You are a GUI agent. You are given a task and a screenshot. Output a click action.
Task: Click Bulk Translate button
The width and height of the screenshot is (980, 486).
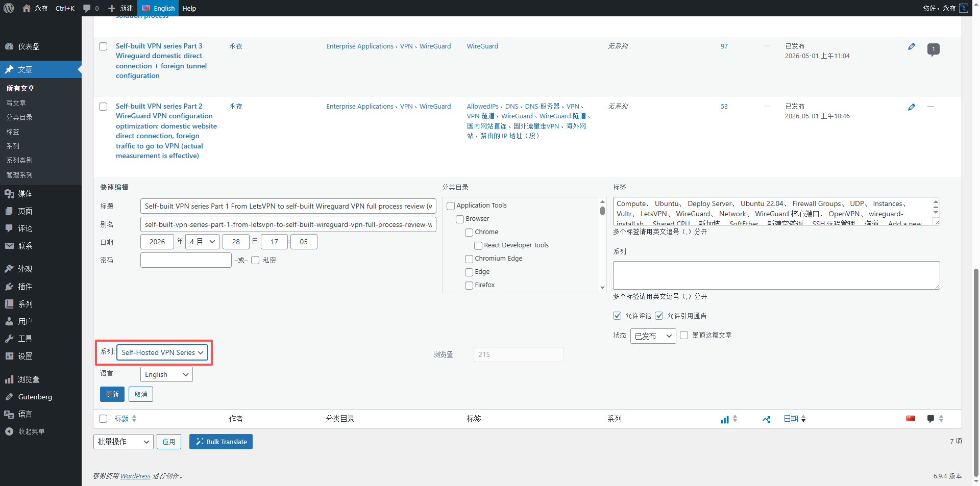[221, 442]
